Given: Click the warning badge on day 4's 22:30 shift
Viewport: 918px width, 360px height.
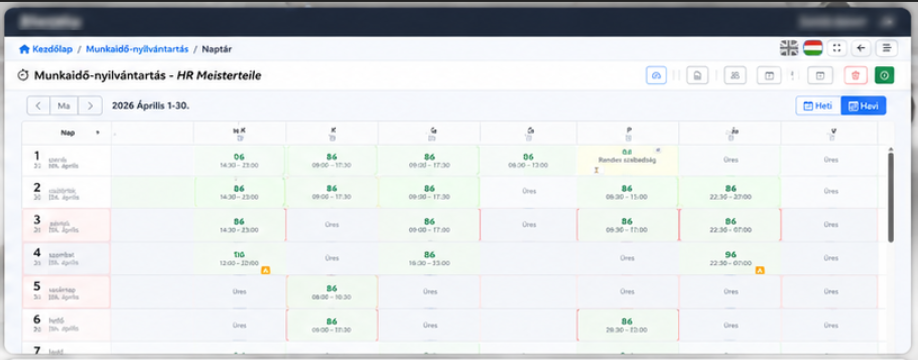Looking at the screenshot, I should [760, 270].
